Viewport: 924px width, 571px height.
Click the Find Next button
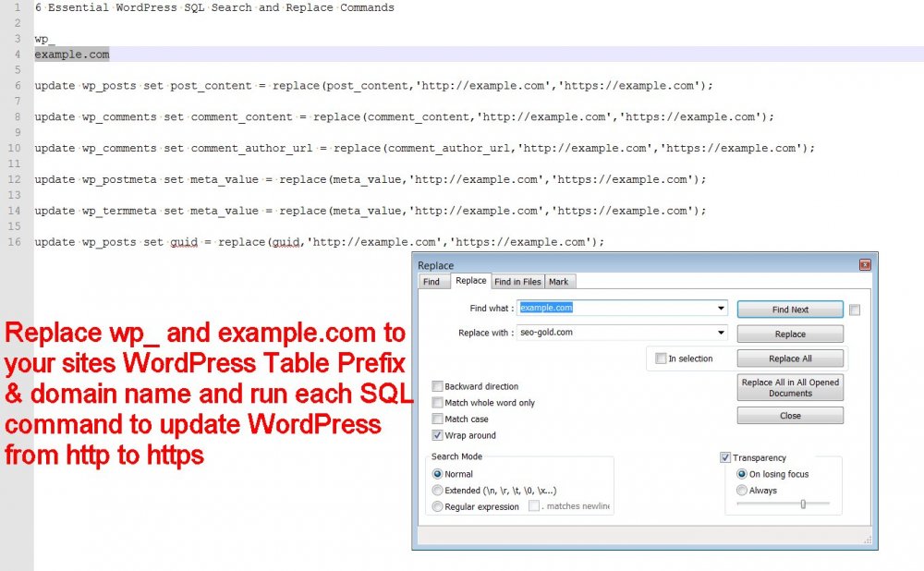[790, 309]
